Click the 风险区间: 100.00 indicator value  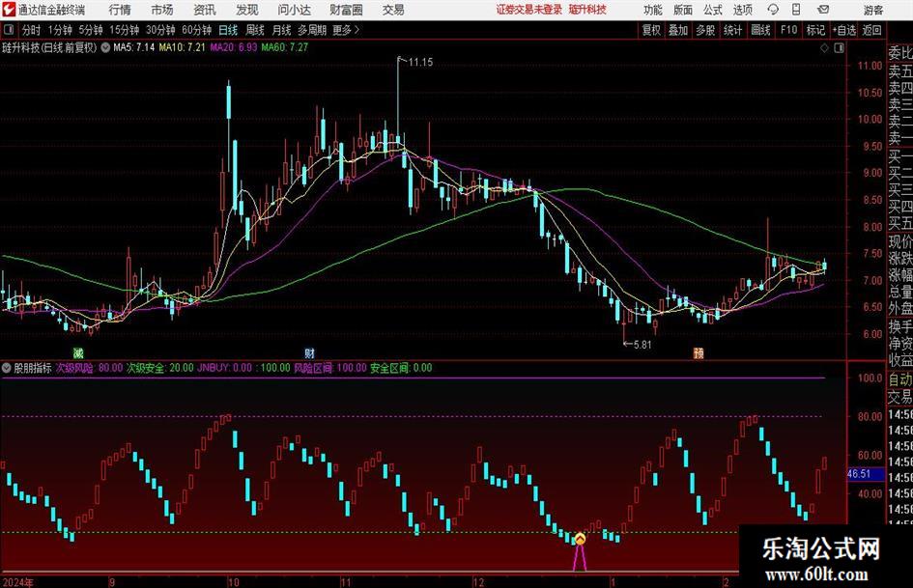[x=330, y=368]
